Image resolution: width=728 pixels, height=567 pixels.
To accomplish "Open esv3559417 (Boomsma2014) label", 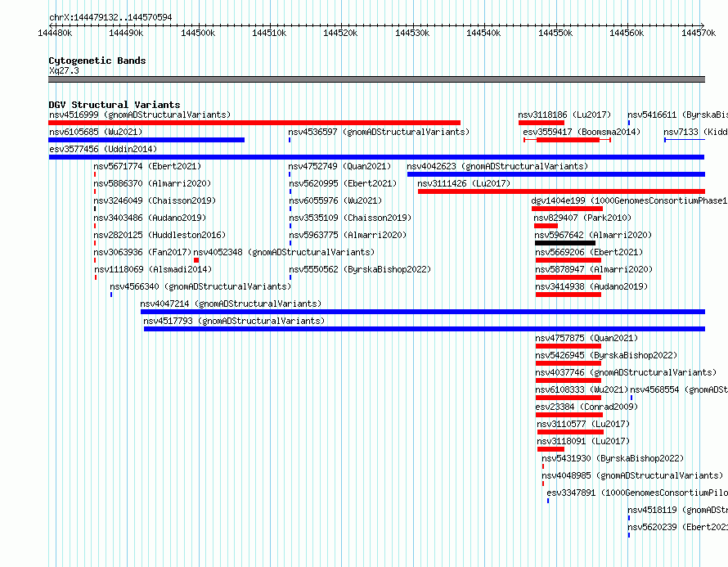I will pyautogui.click(x=582, y=132).
